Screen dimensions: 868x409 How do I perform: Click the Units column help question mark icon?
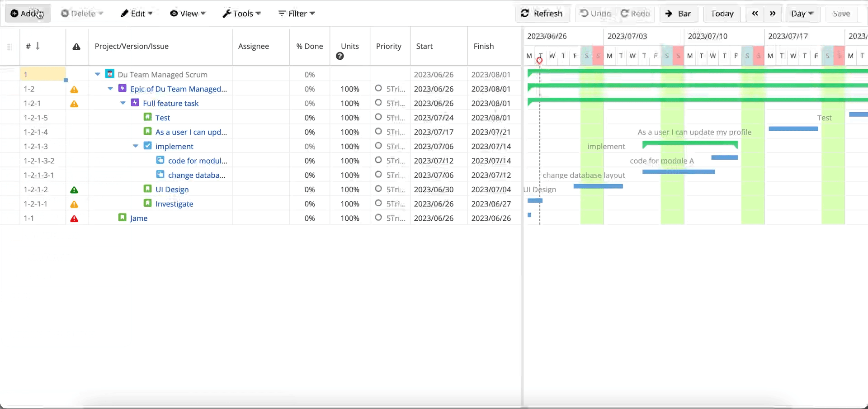[341, 56]
